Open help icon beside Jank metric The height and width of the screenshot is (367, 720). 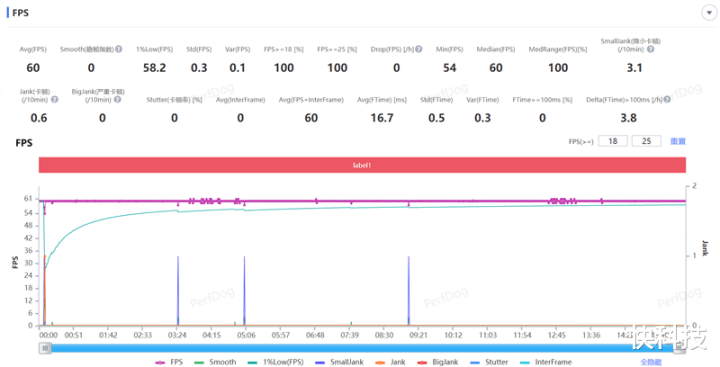[55, 99]
